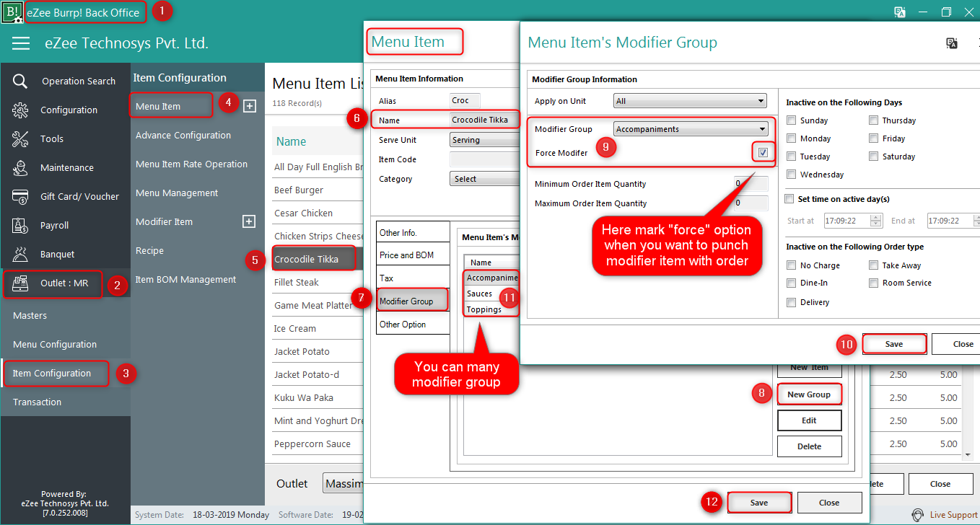
Task: Check Saturday as inactive day
Action: (874, 156)
